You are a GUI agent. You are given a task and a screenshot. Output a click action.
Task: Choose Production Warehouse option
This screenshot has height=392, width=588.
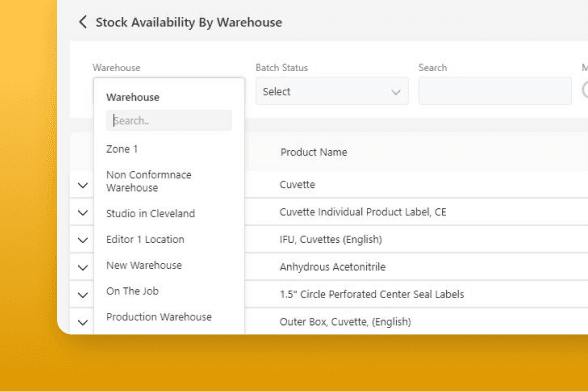(159, 317)
